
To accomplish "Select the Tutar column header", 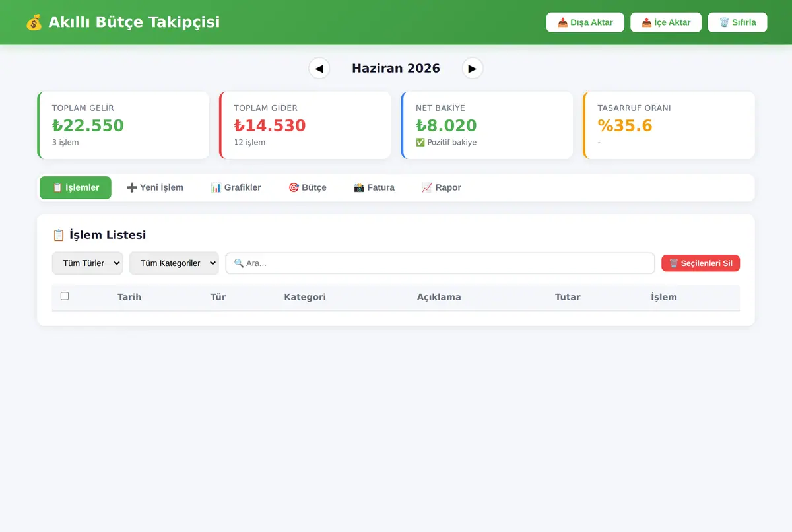I will tap(568, 297).
